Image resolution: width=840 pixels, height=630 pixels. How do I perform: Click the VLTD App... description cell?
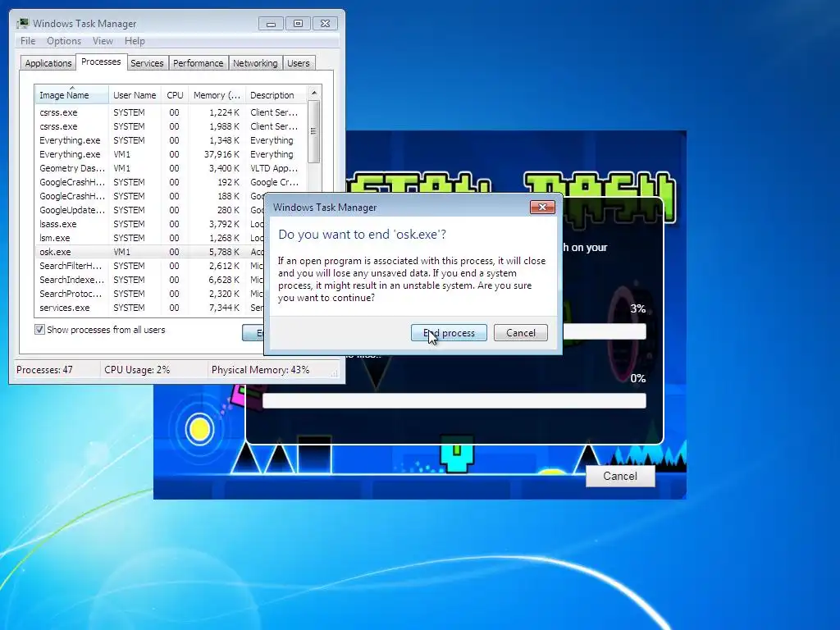(274, 168)
